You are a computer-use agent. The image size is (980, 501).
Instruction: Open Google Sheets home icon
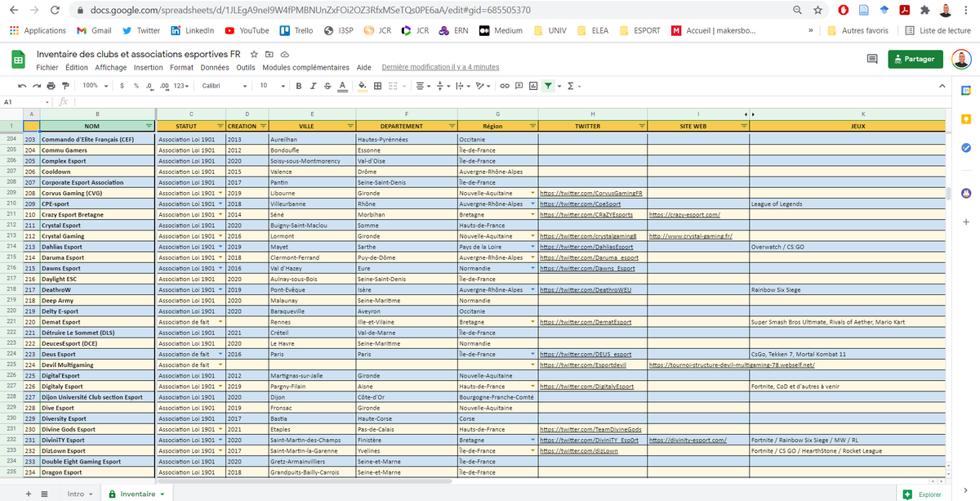pos(18,60)
